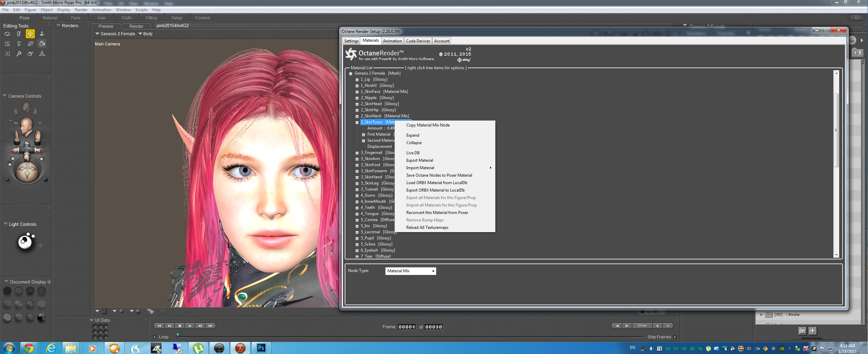Select the Grouping tool
868x354 pixels.
pyautogui.click(x=7, y=54)
